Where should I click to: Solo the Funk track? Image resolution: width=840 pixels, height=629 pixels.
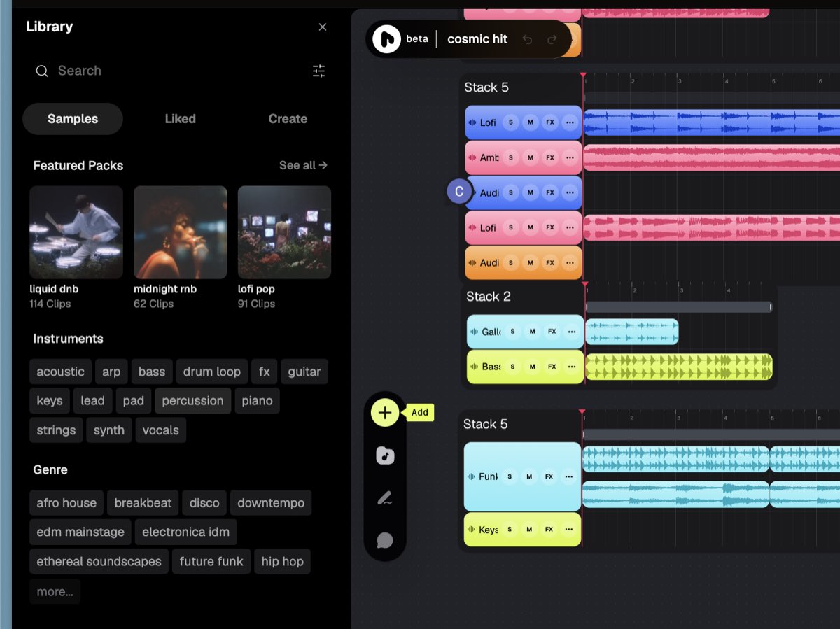(x=510, y=476)
